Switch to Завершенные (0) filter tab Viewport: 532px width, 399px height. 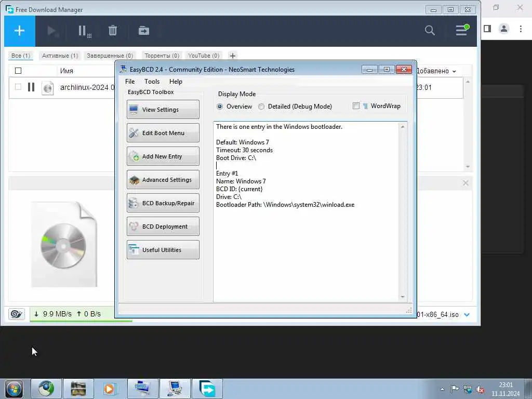(110, 56)
